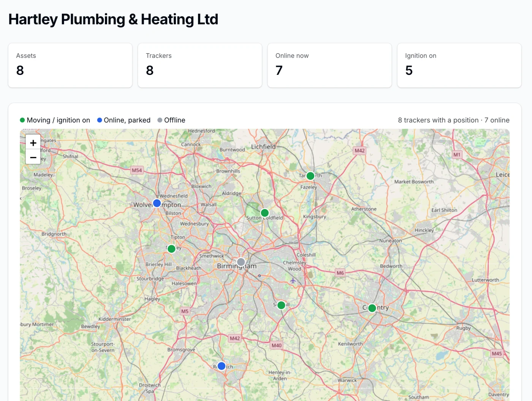The image size is (532, 401).
Task: Click the Kidderminster label on the map
Action: (x=114, y=319)
